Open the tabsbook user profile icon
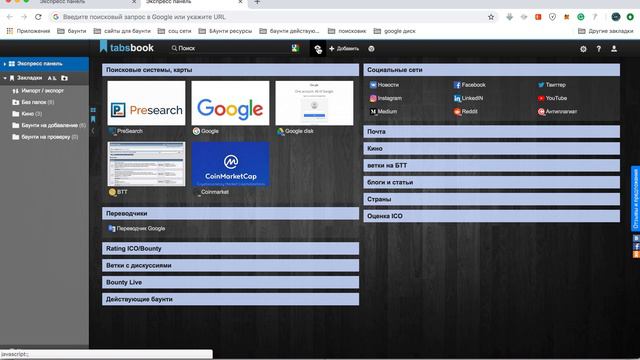The width and height of the screenshot is (640, 360). (614, 49)
